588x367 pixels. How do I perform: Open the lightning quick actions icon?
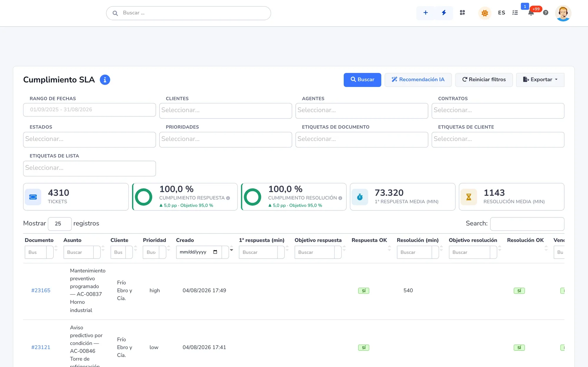(444, 13)
